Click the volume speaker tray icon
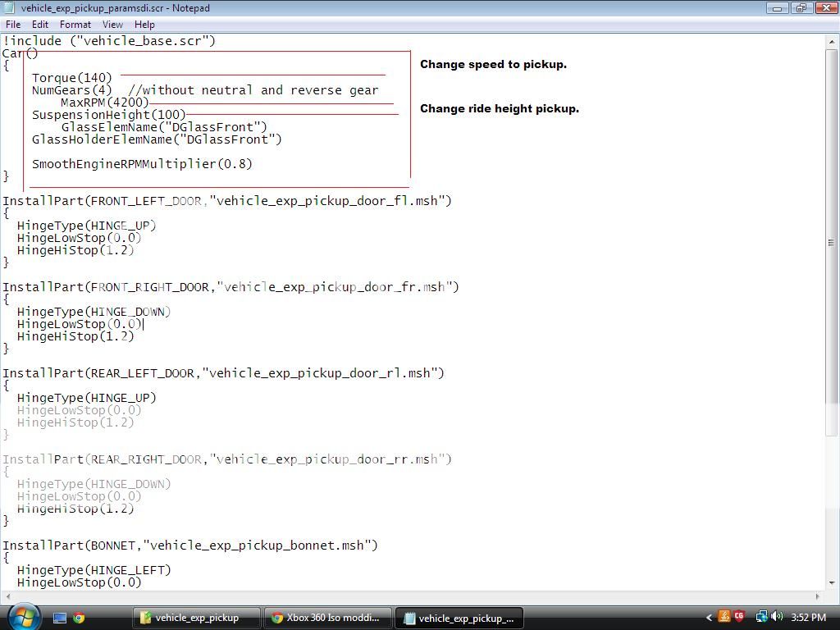Screen dimensions: 840x630 tap(776, 617)
